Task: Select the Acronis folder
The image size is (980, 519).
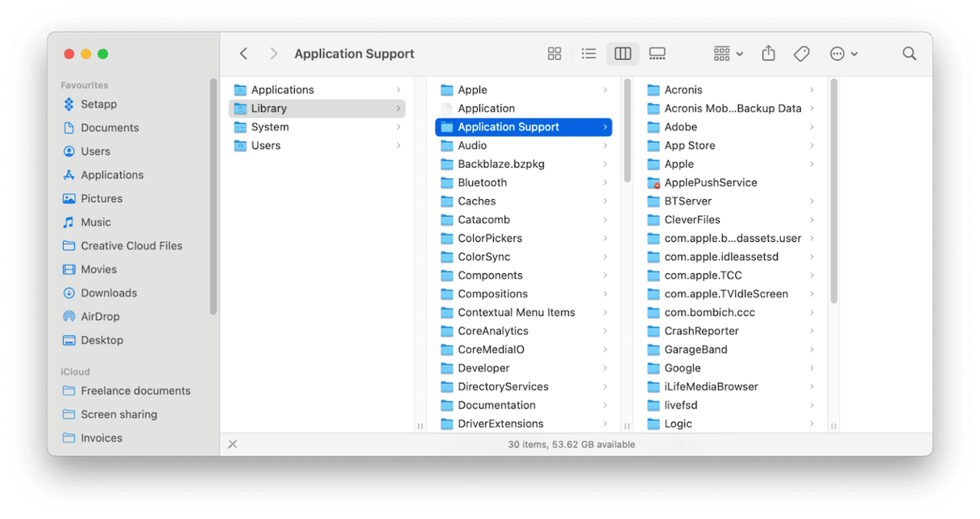Action: (x=731, y=89)
